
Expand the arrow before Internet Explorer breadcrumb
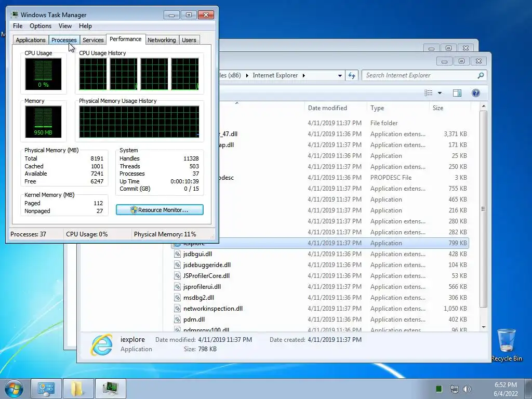pos(247,75)
